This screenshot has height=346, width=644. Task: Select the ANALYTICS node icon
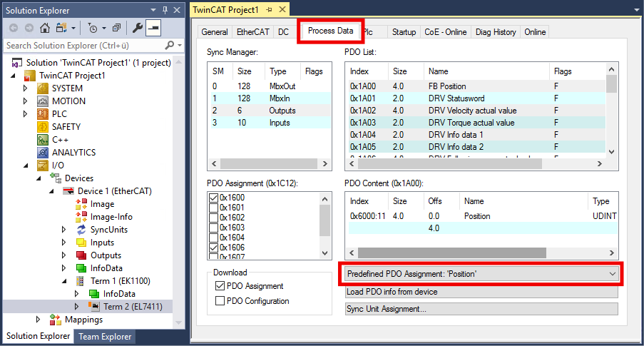coord(43,153)
